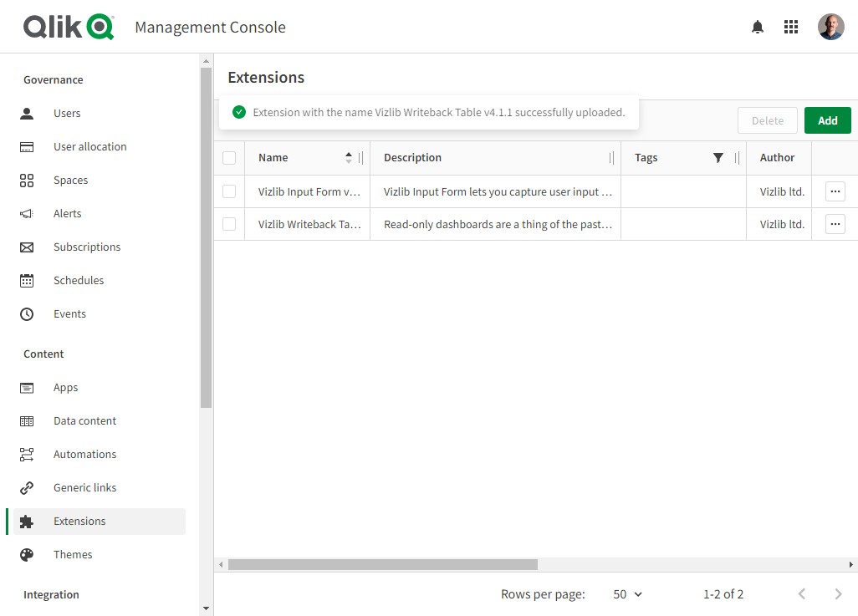Filter by Tags using the funnel icon
Screen dimensions: 858x616
click(718, 158)
